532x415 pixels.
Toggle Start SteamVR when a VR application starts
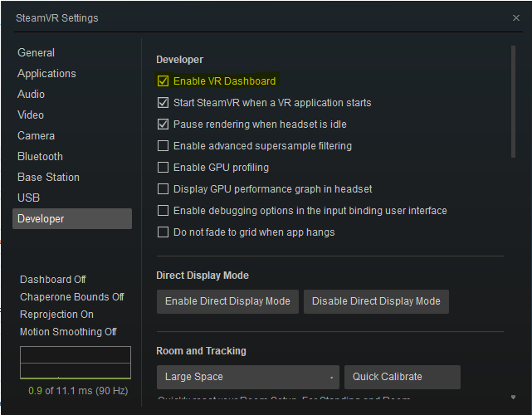point(163,102)
